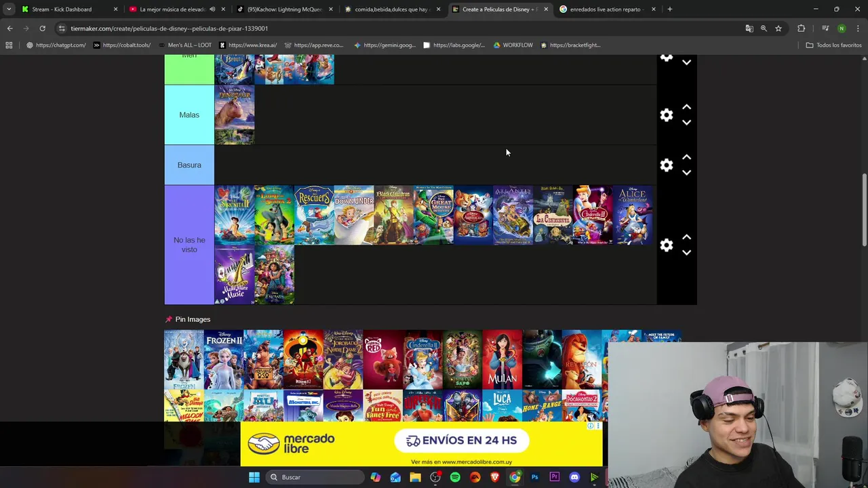Pick the Pocahontas 2 poster
The width and height of the screenshot is (868, 488).
click(581, 405)
